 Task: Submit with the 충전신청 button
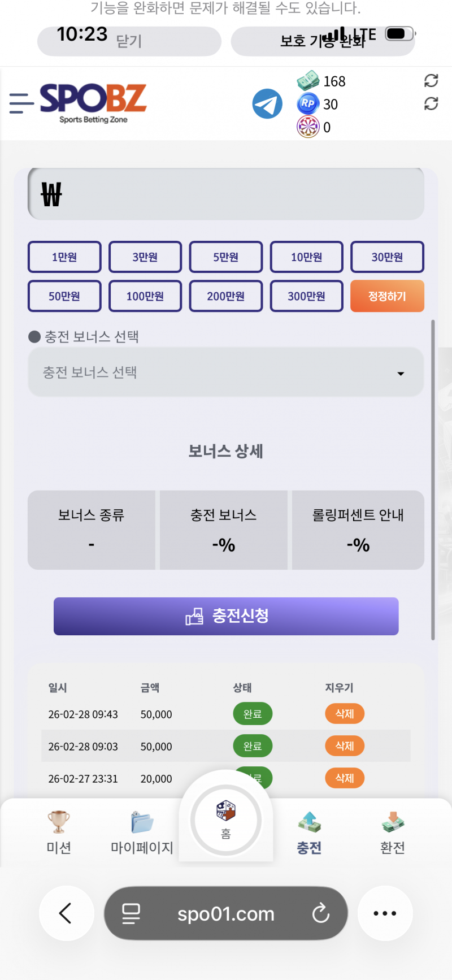[x=226, y=616]
